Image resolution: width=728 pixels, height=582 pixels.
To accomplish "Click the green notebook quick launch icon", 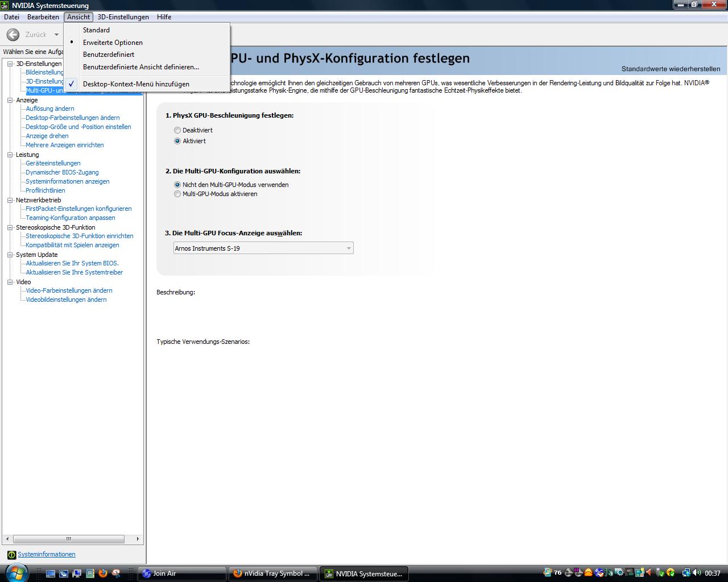I will [90, 573].
